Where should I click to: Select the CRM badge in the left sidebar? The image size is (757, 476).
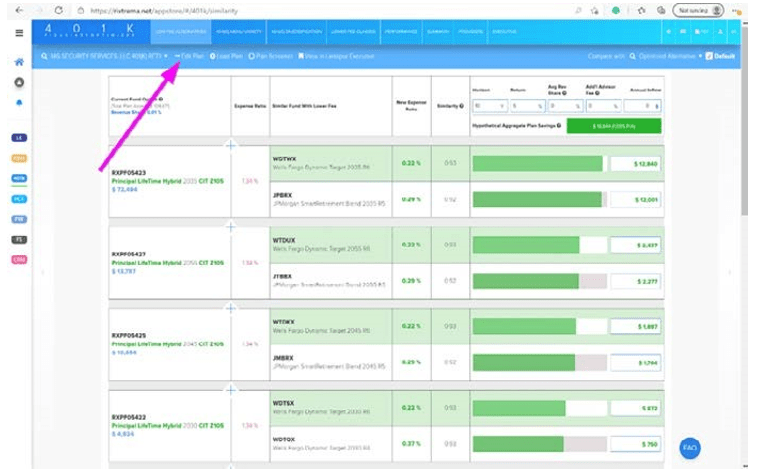(19, 260)
